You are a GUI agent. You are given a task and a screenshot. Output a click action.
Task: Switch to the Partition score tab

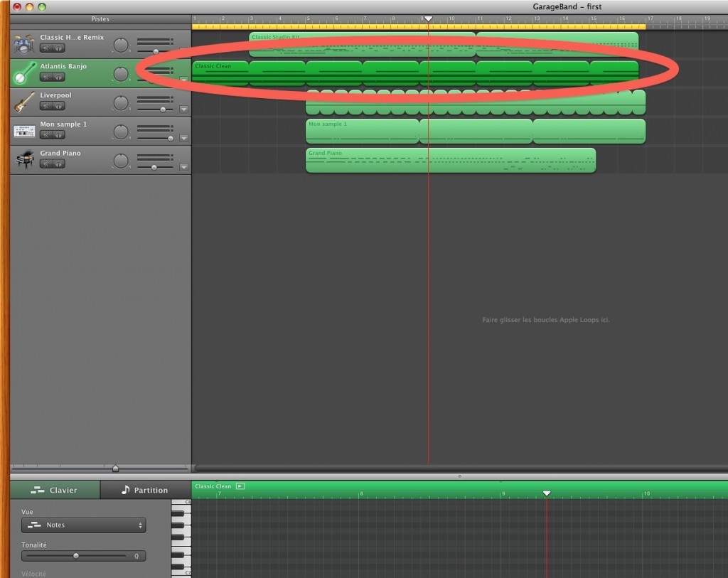(146, 490)
